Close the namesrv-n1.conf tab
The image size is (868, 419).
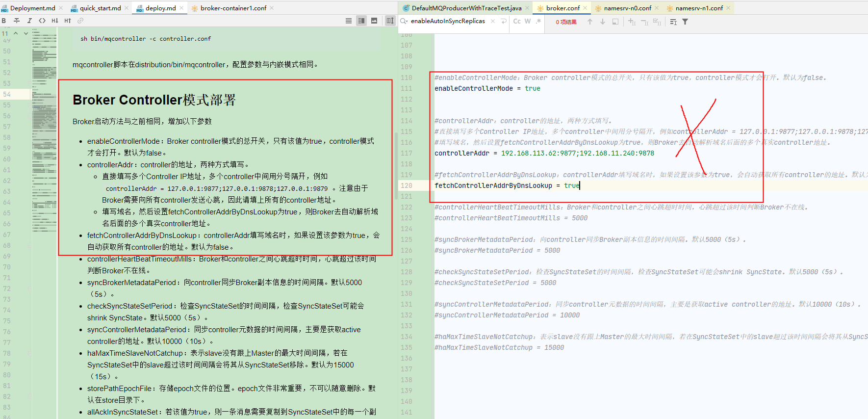pyautogui.click(x=728, y=8)
